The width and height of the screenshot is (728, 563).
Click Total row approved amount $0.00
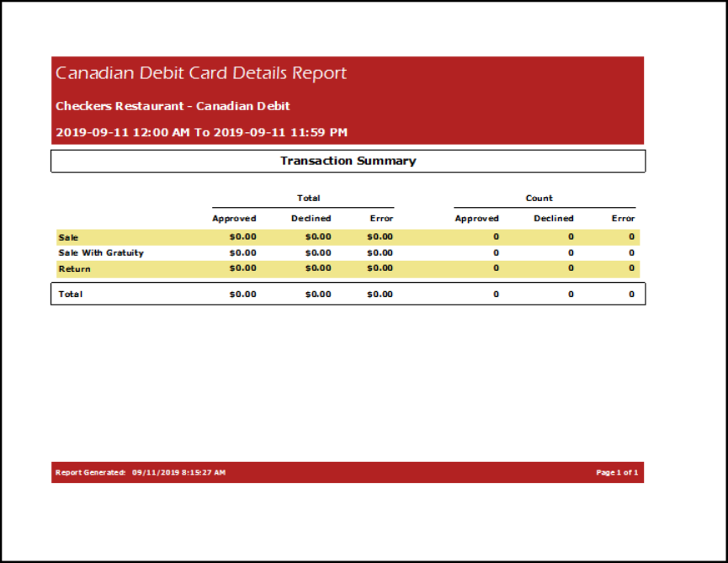[x=243, y=295]
